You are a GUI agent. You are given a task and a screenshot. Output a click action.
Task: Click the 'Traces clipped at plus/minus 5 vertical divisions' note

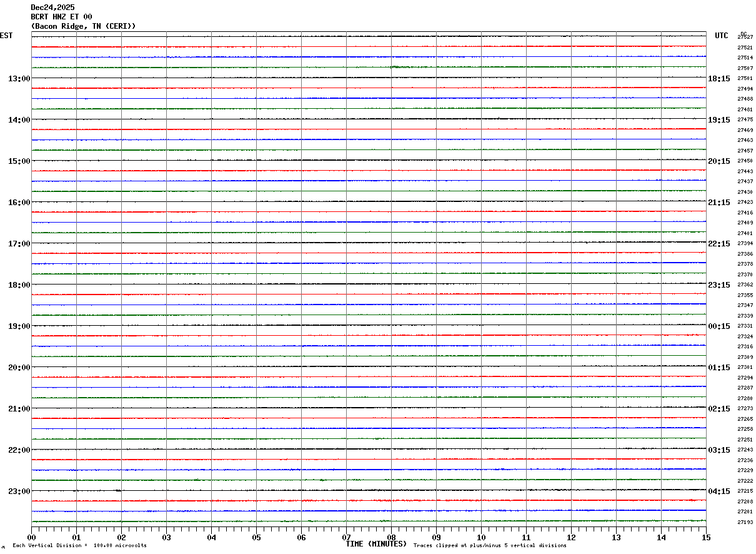pos(490,546)
